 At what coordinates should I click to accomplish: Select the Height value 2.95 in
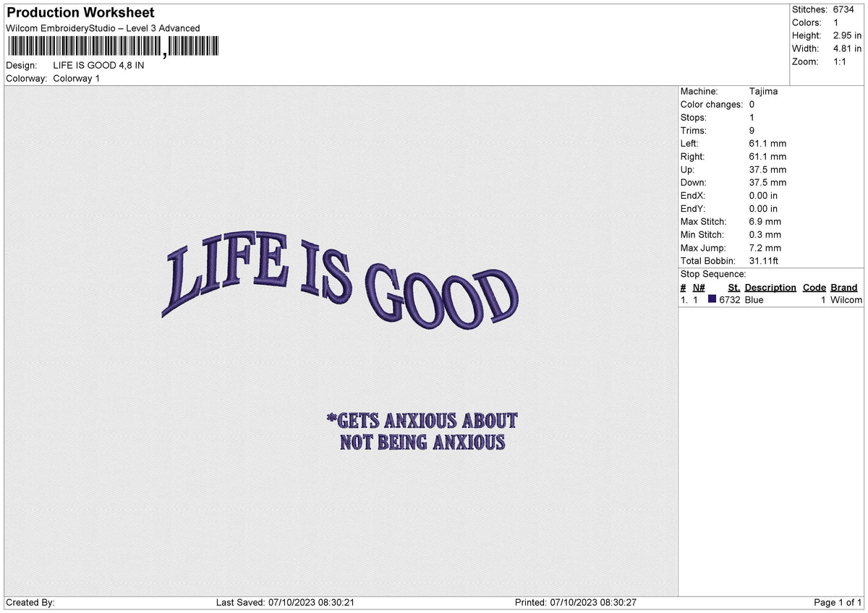pyautogui.click(x=848, y=35)
